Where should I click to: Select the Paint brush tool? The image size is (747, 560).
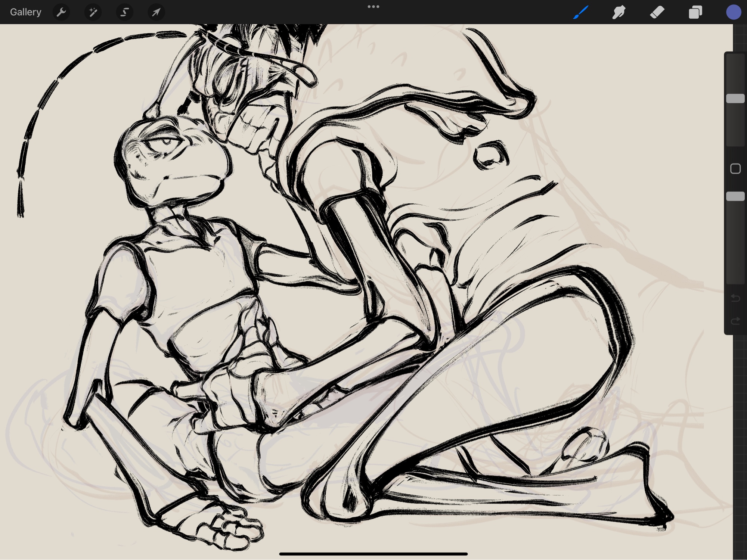click(x=581, y=12)
